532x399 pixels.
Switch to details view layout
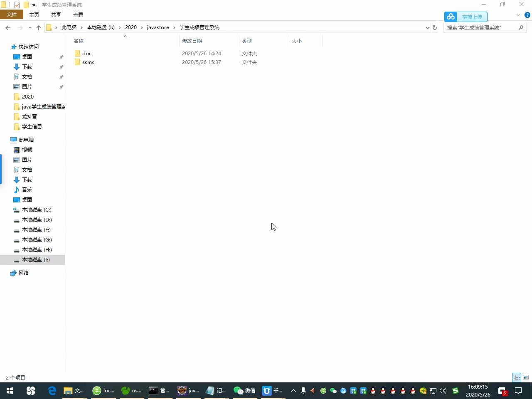coord(517,377)
